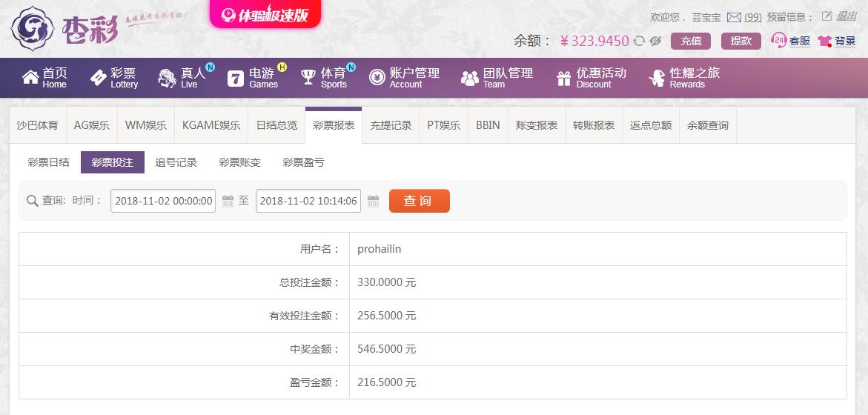Open the background theme (背景) picker
The image size is (868, 415).
pyautogui.click(x=837, y=41)
